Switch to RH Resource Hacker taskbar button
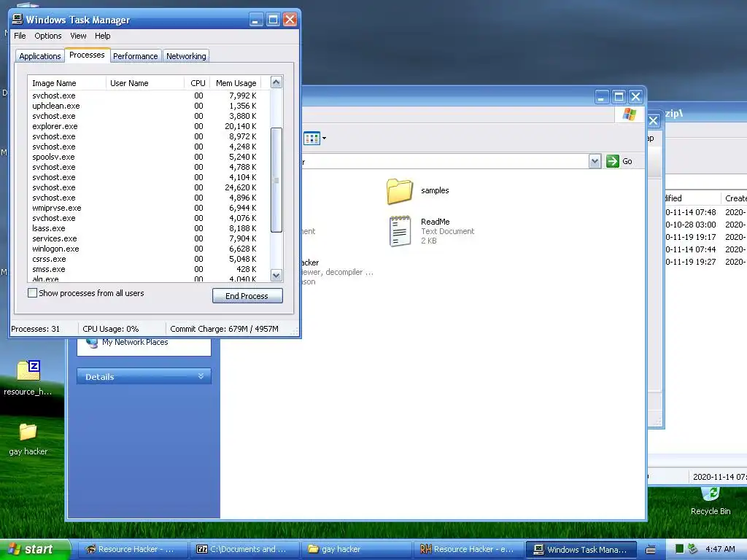Screen dimensions: 747x560 [x=468, y=550]
